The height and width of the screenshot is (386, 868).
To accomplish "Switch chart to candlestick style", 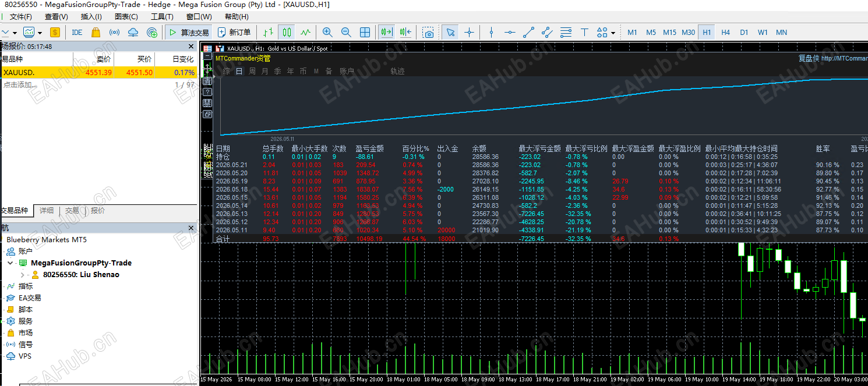I will 286,33.
